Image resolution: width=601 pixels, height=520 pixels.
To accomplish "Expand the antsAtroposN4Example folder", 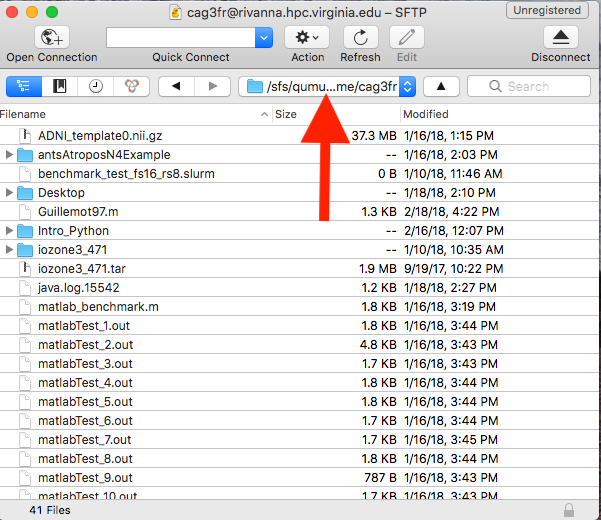I will [x=10, y=155].
